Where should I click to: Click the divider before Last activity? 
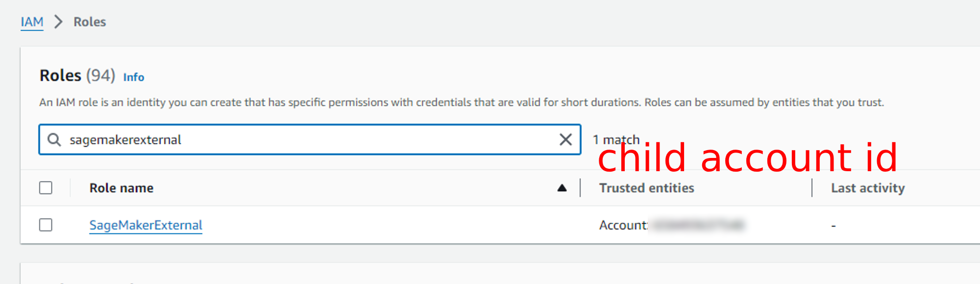click(x=812, y=188)
